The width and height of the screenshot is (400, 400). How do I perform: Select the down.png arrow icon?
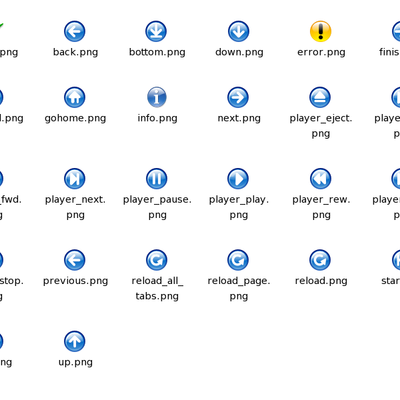click(x=238, y=32)
